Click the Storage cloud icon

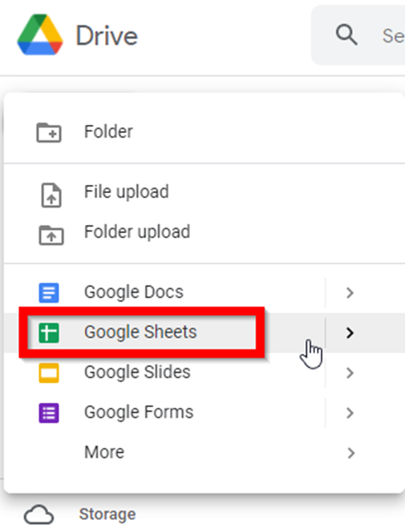coord(38,514)
